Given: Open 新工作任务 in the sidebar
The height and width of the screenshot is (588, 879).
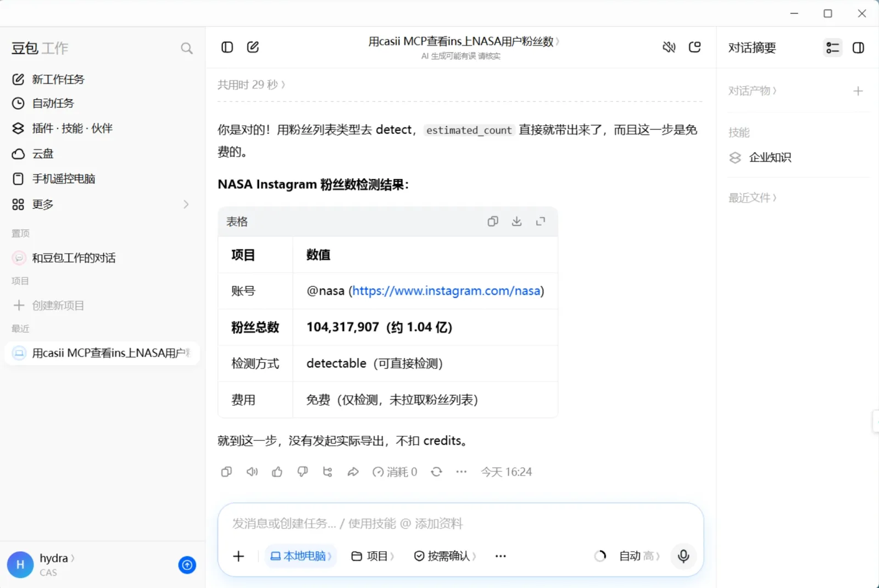Looking at the screenshot, I should (x=101, y=80).
